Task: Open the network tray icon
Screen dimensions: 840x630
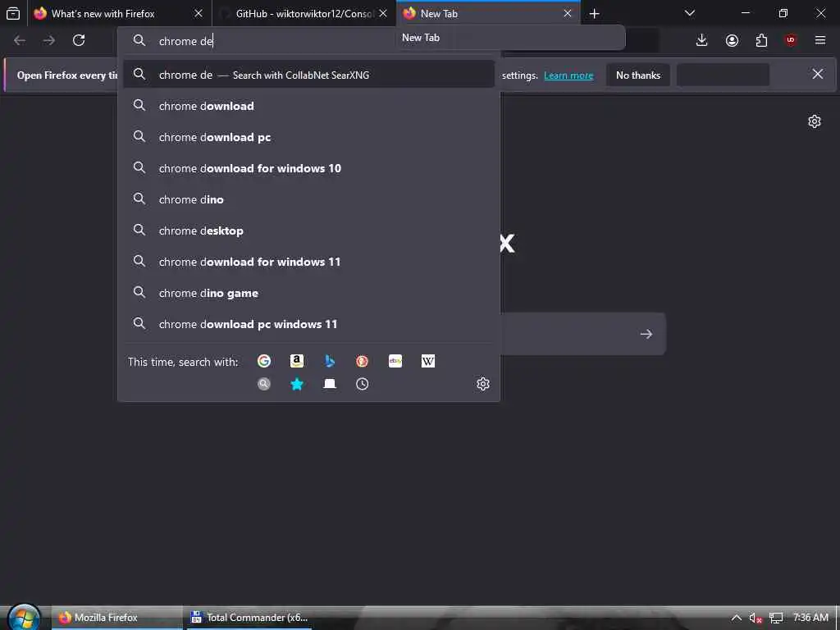Action: pyautogui.click(x=776, y=619)
